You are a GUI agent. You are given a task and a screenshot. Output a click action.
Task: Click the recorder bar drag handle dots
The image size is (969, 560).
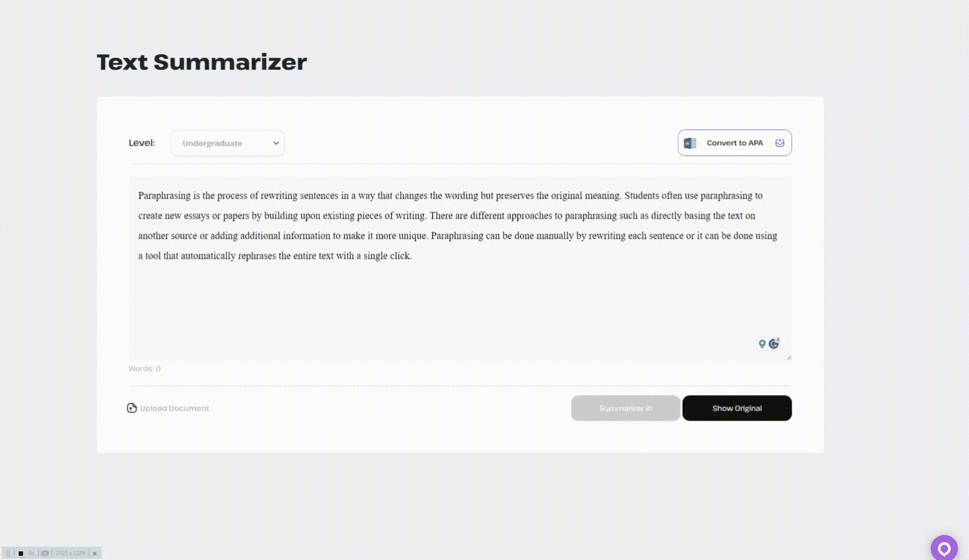[x=8, y=553]
